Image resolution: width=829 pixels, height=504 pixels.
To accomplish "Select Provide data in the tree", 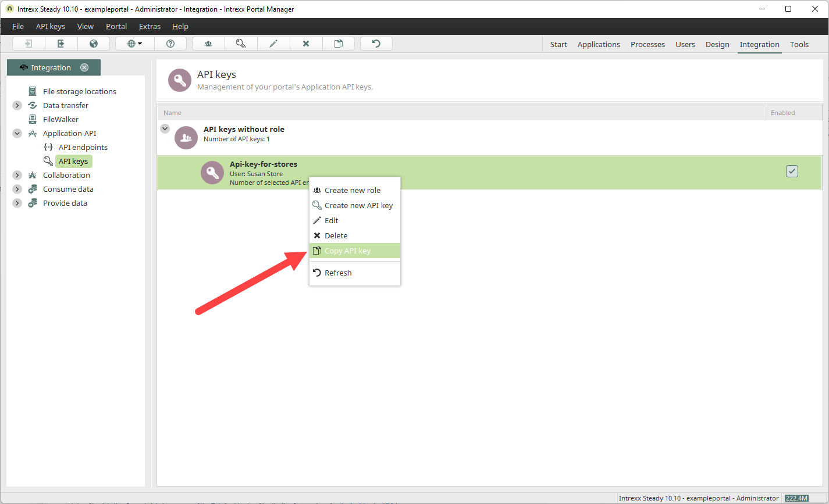I will [x=65, y=203].
